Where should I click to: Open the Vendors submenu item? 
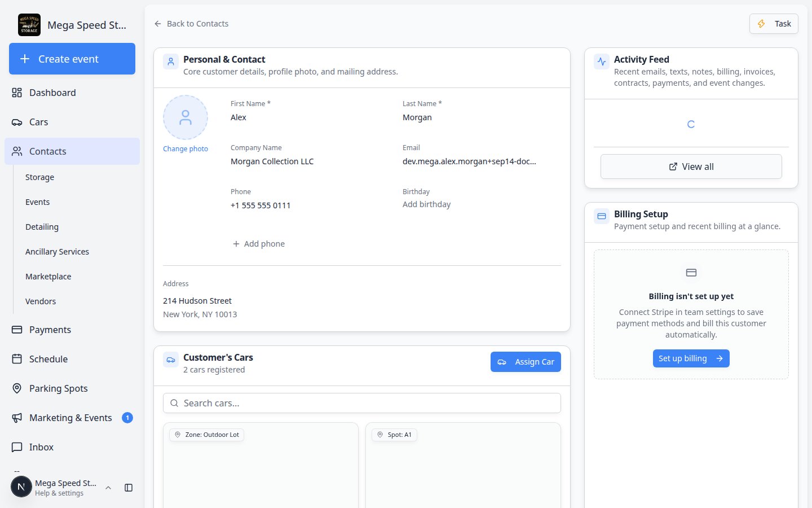coord(41,301)
